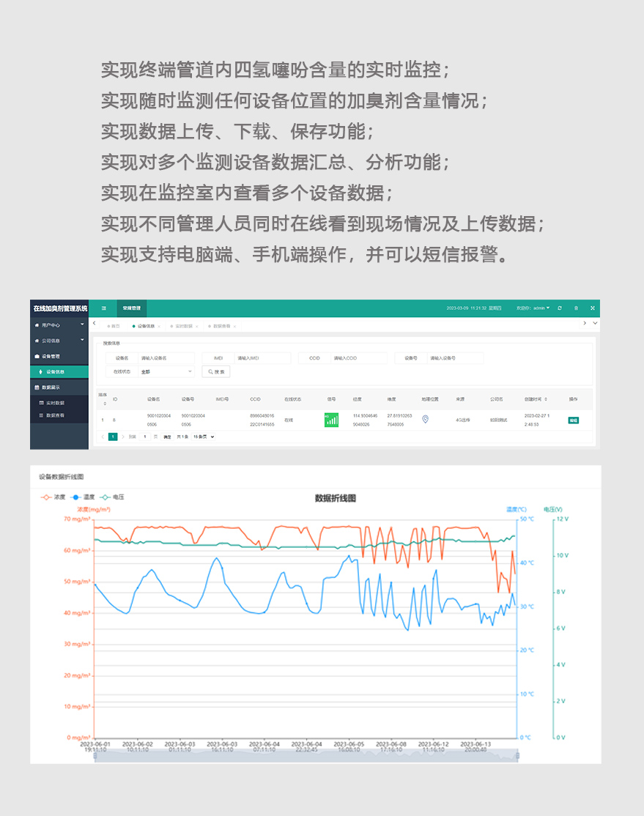Click the 4G source cell in row
644x816 pixels.
462,420
